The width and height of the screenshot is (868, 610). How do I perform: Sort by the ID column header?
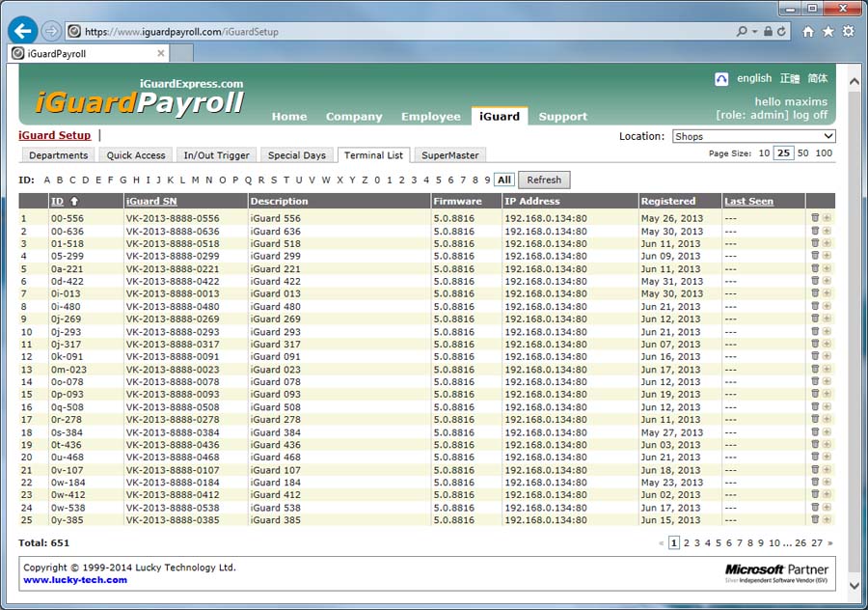[57, 201]
